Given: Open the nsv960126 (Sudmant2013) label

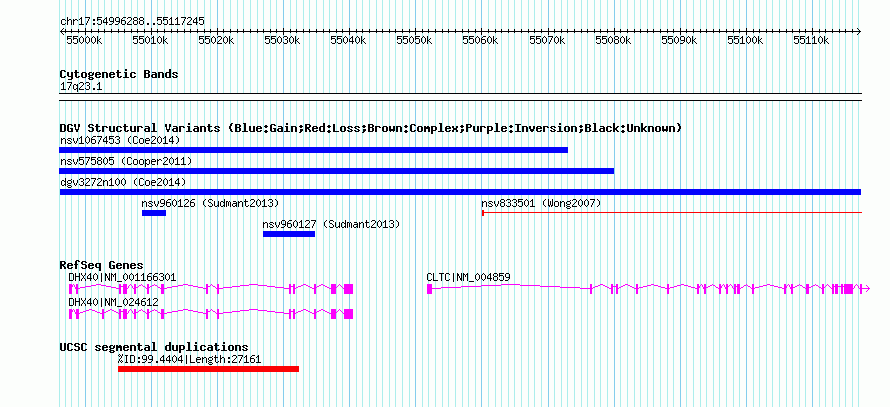Looking at the screenshot, I should coord(210,203).
